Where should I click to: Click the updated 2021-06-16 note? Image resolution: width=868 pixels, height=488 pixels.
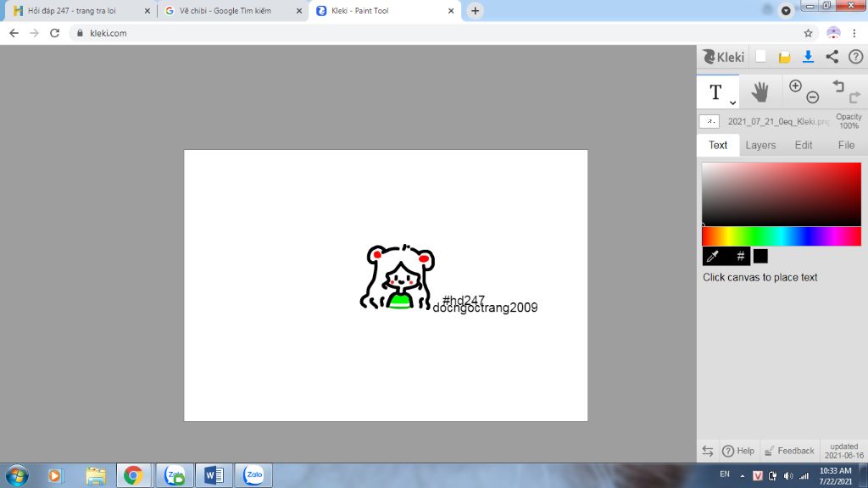pos(844,451)
